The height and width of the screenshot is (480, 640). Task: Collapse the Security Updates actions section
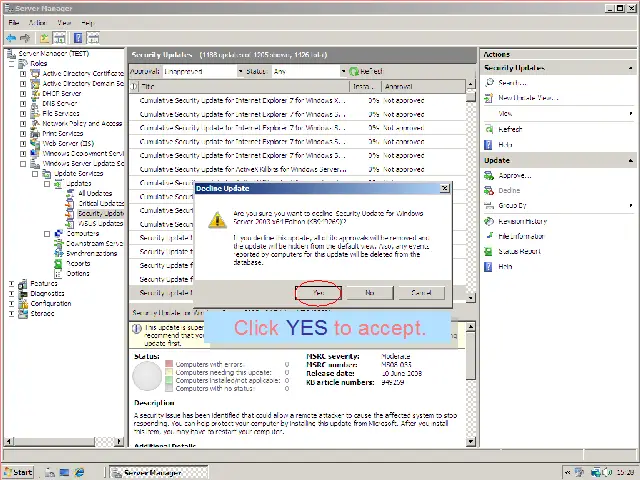click(x=631, y=68)
